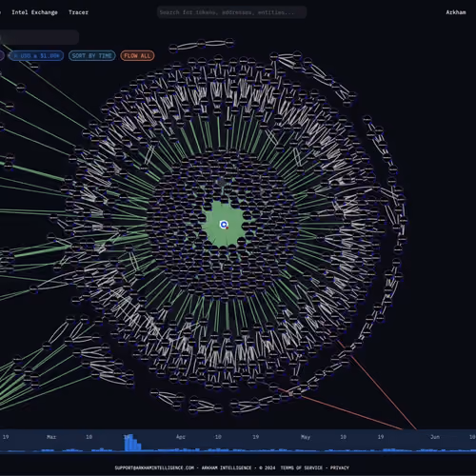Toggle the SORT BY TIME pill
476x476 pixels.
click(x=92, y=56)
